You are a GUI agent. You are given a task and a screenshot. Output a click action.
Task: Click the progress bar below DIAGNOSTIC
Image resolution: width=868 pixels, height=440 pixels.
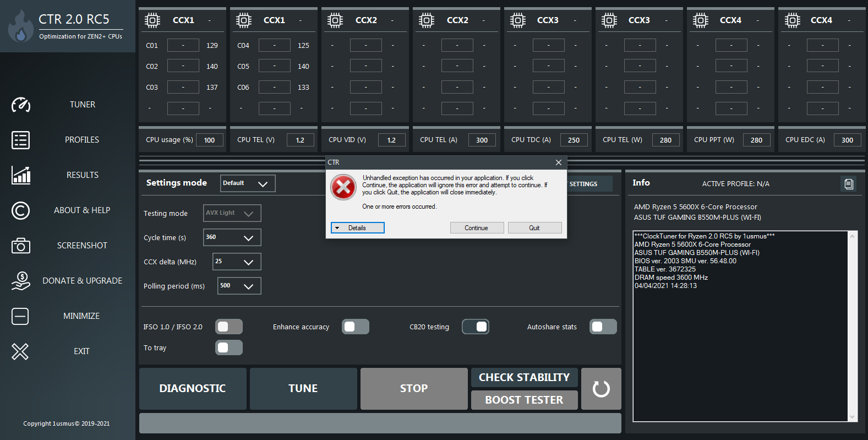click(x=380, y=423)
